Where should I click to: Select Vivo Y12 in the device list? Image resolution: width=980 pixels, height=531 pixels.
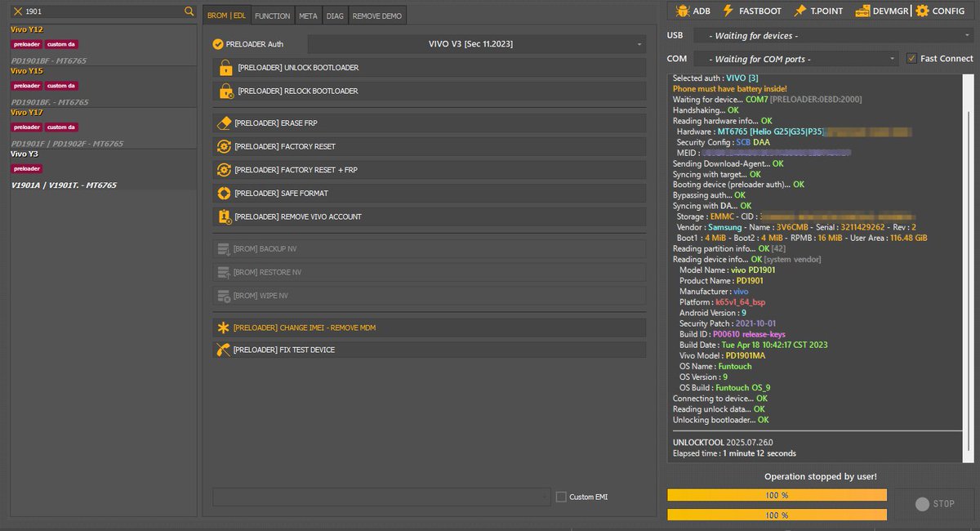point(103,45)
